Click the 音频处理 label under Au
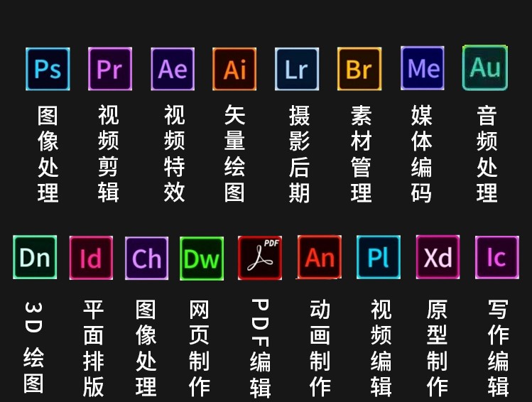 click(487, 154)
